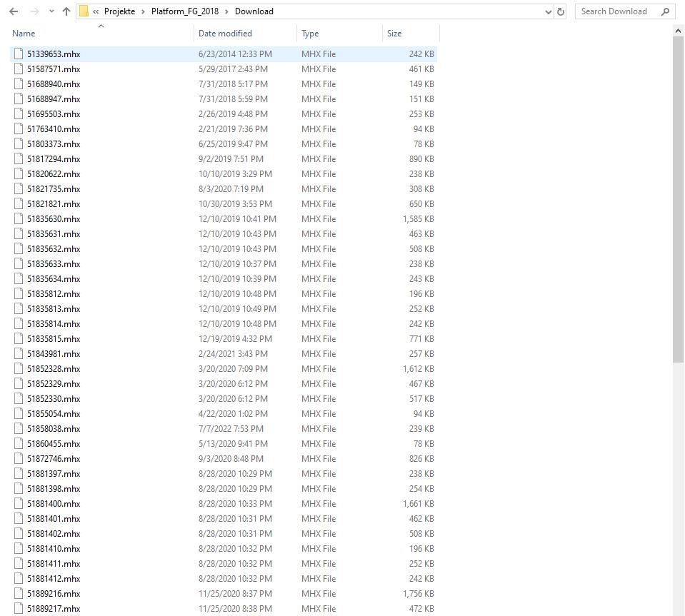
Task: Open the address bar history dropdown
Action: point(549,12)
